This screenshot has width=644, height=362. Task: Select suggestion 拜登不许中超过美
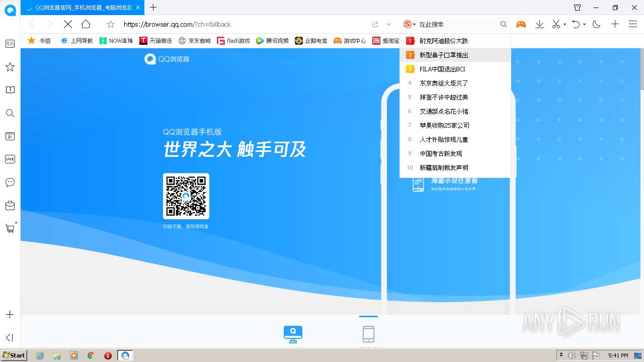(x=455, y=97)
